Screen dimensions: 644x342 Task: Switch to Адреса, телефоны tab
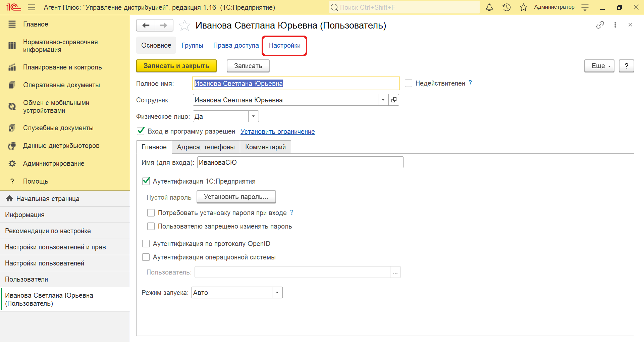pos(206,147)
